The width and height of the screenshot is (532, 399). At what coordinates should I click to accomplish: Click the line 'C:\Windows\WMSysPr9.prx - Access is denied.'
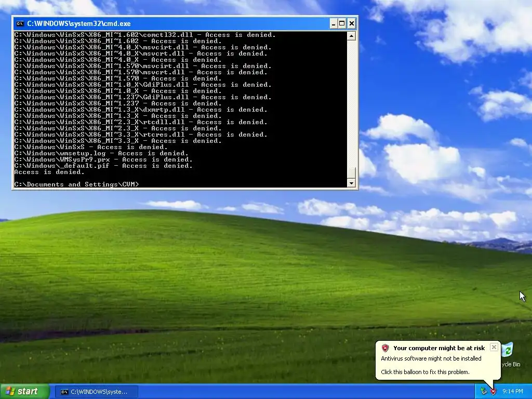[x=103, y=159]
